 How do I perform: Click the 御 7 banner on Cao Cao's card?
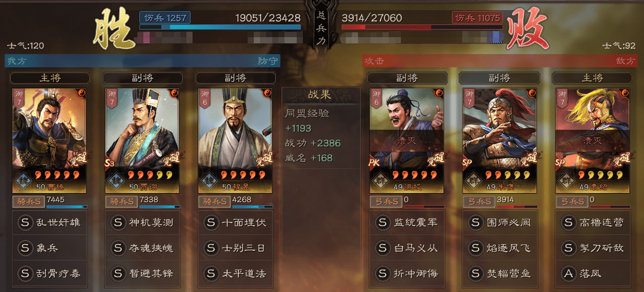20,99
